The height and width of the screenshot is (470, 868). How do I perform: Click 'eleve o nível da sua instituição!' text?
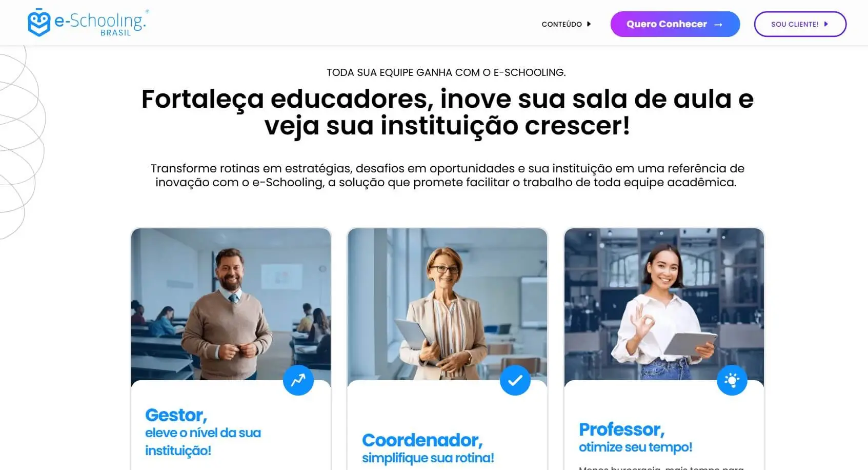pyautogui.click(x=203, y=442)
